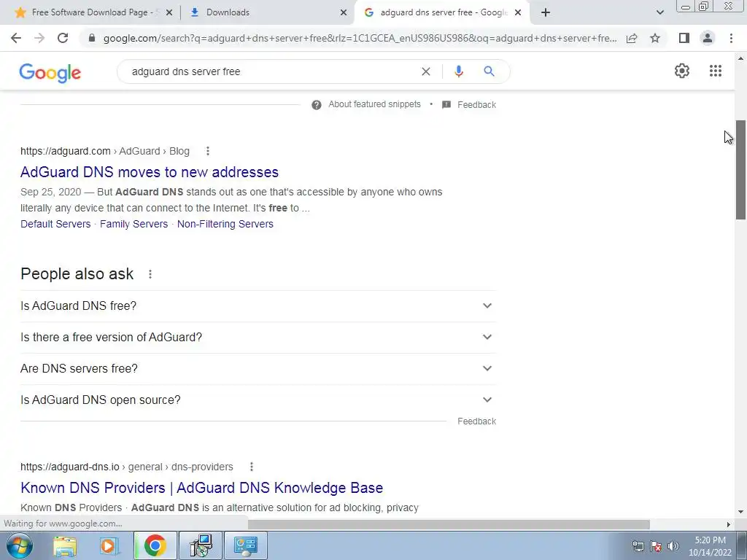The height and width of the screenshot is (560, 747).
Task: Click adguard.com › AdGuard › Blog breadcrumb
Action: (x=105, y=151)
